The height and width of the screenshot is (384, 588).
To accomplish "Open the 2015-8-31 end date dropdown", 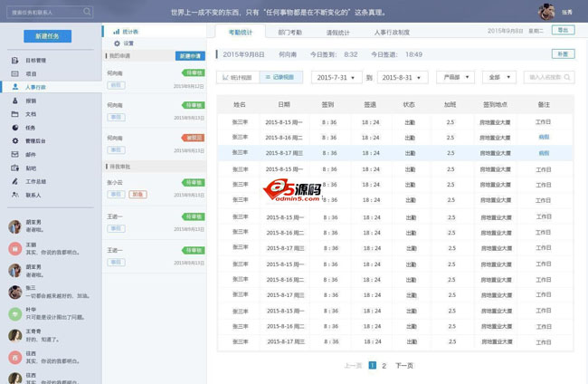I will click(403, 77).
